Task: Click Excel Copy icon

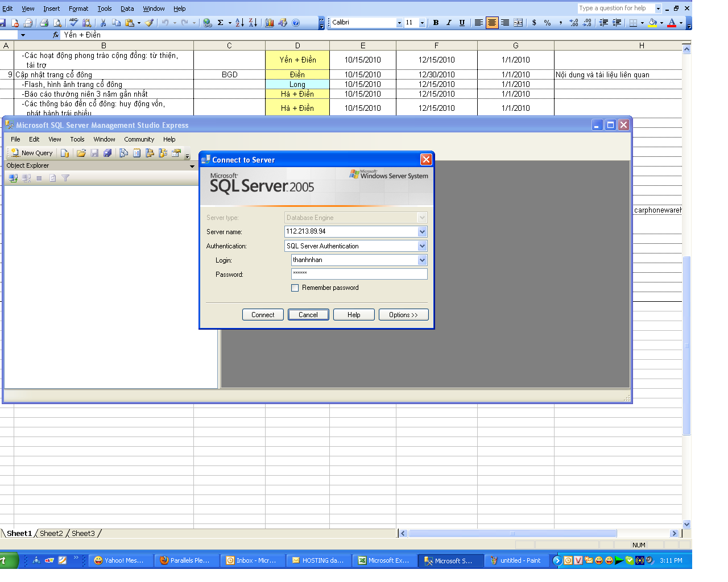Action: click(x=116, y=23)
